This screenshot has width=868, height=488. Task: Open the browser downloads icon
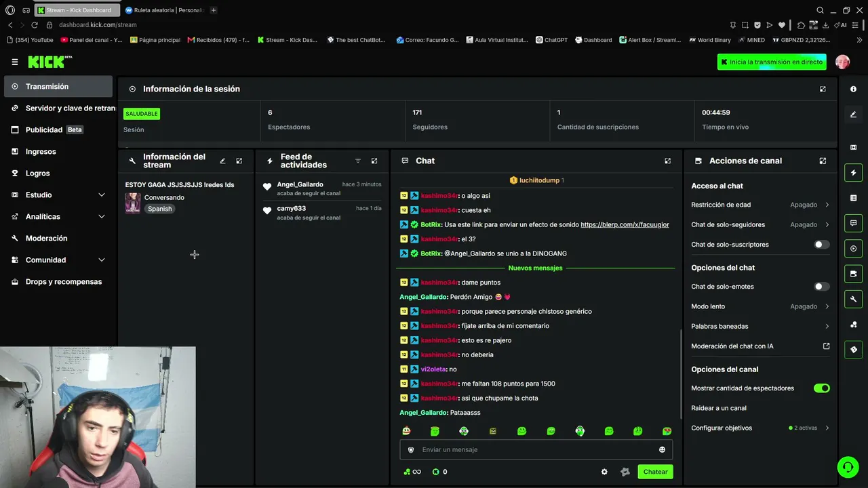tap(825, 25)
